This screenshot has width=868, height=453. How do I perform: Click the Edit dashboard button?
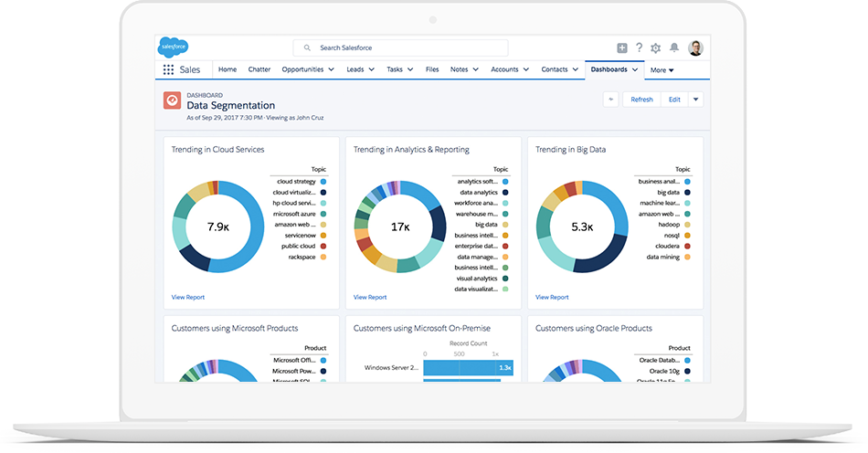674,100
